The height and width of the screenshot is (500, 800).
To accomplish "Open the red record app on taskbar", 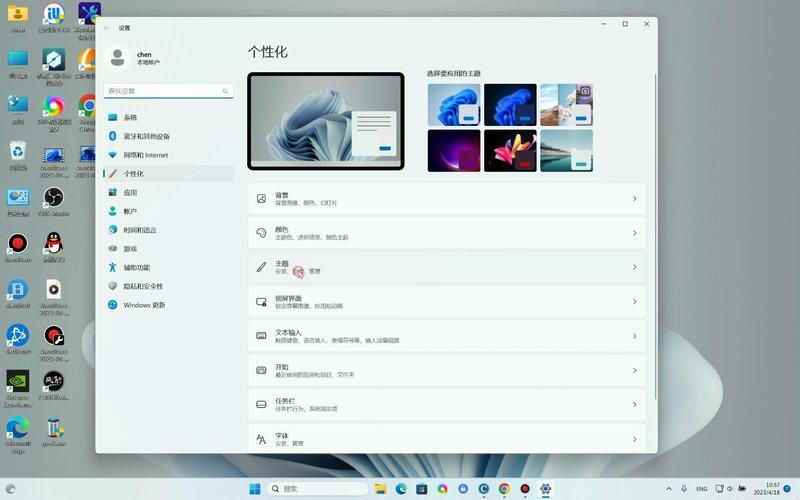I will click(524, 489).
